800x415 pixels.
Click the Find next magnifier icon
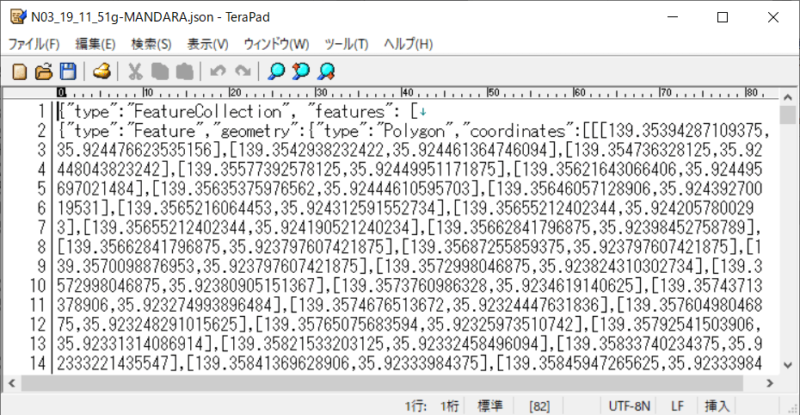pos(326,71)
